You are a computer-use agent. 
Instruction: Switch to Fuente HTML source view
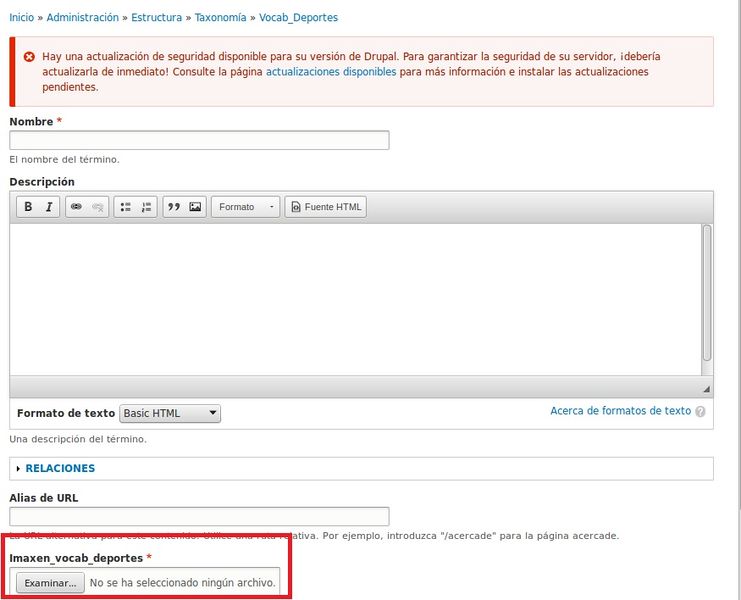[326, 207]
